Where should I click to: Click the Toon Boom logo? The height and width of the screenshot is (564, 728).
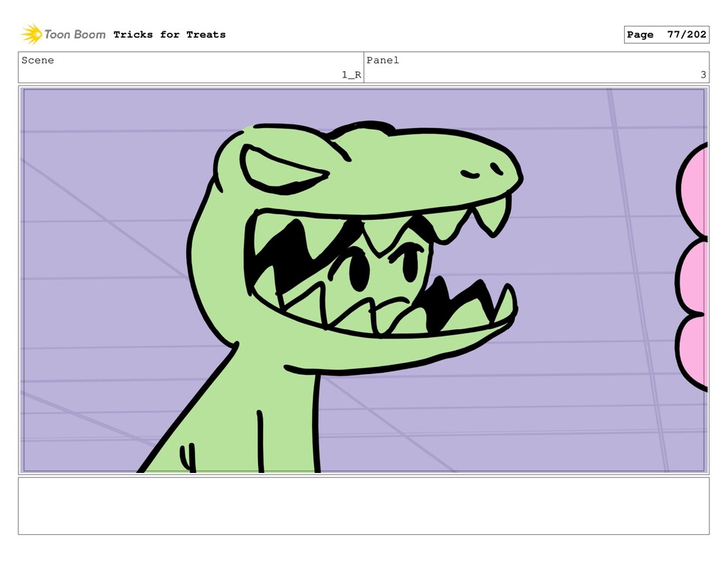tap(63, 34)
